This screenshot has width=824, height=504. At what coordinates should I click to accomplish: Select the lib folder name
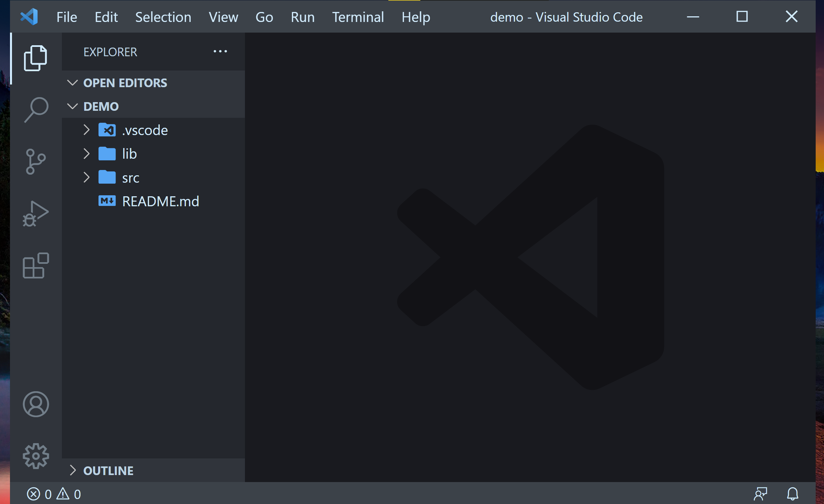129,154
